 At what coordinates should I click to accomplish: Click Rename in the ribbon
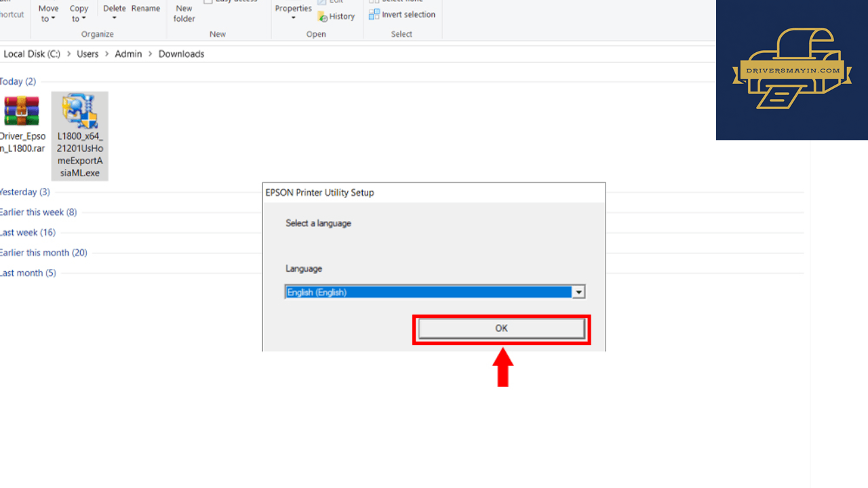146,9
